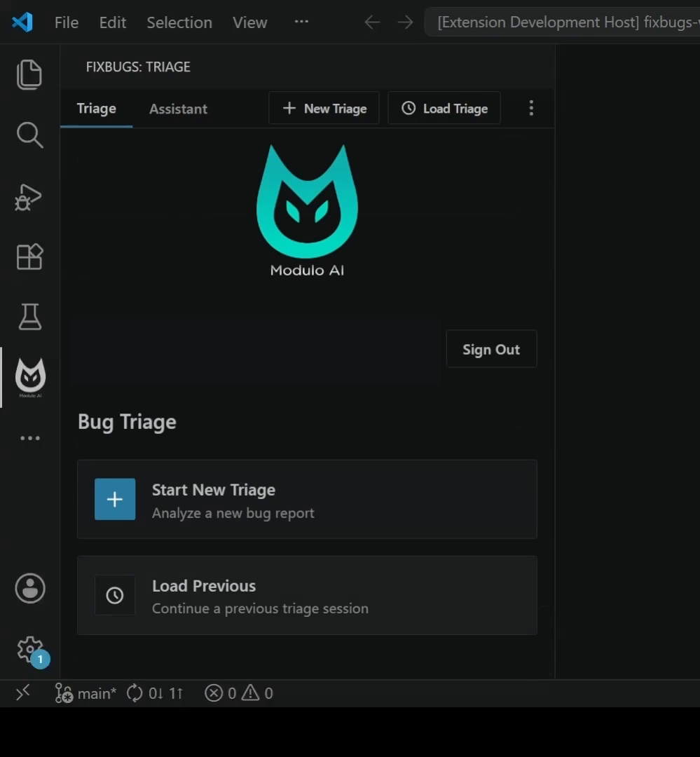The width and height of the screenshot is (700, 757).
Task: Click the Bug Triage heading
Action: 127,422
